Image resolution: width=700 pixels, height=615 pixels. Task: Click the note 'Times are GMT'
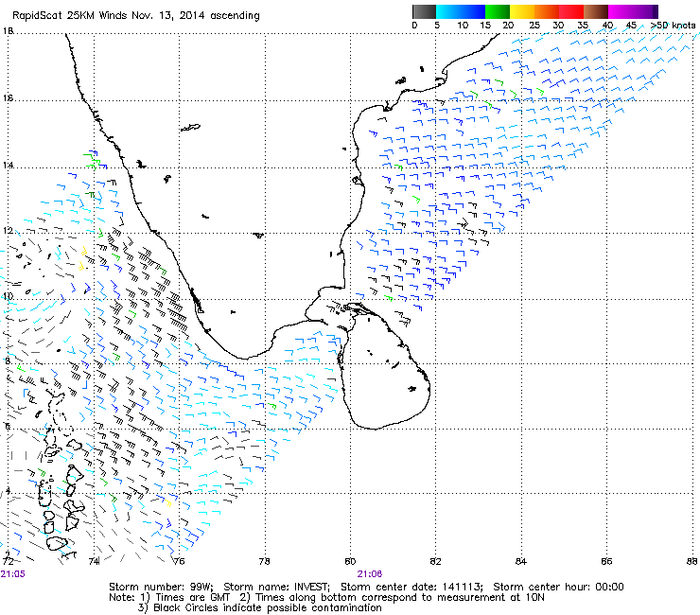192,598
